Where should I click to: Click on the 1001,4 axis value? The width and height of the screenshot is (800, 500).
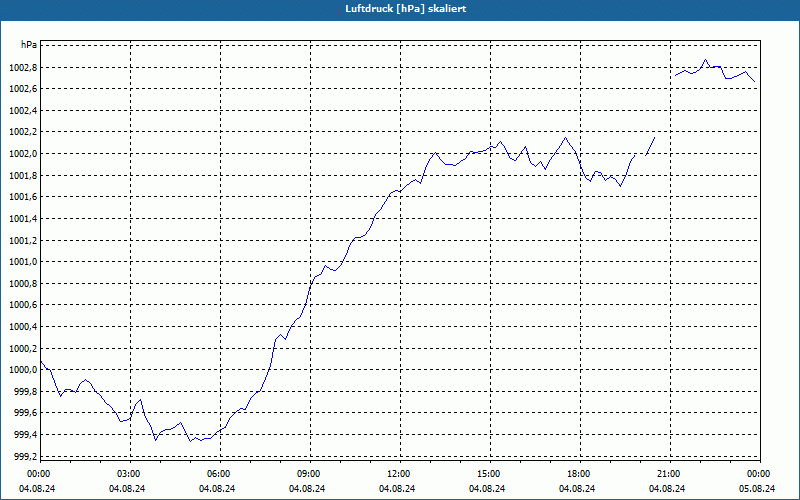(23, 218)
